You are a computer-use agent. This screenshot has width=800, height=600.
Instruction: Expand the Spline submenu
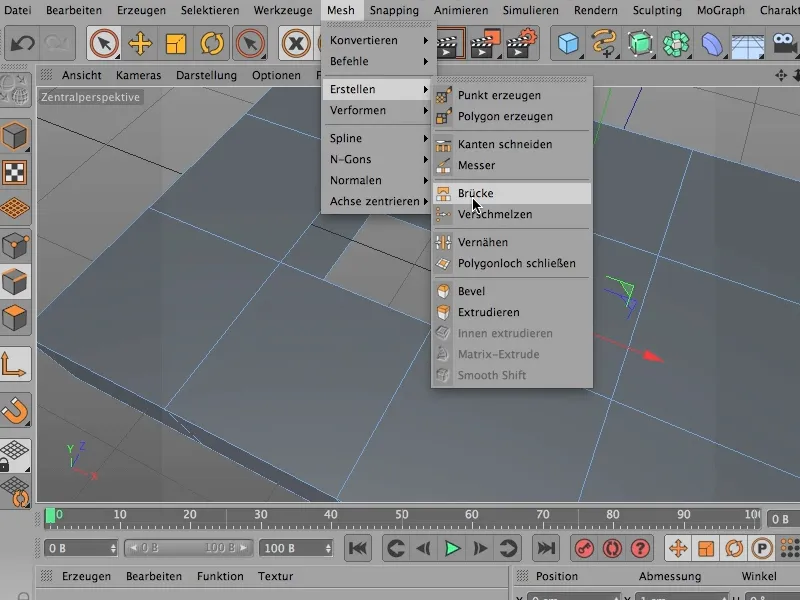(379, 138)
